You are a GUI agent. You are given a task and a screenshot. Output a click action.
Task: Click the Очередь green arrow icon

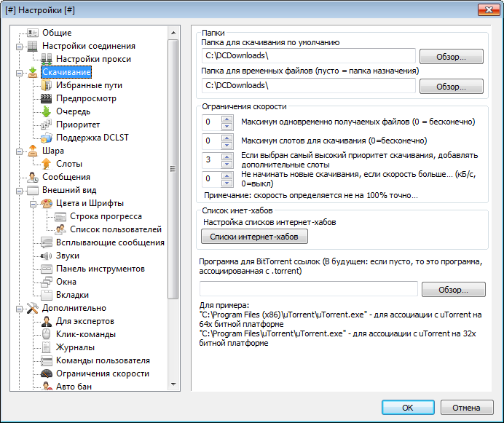(47, 111)
